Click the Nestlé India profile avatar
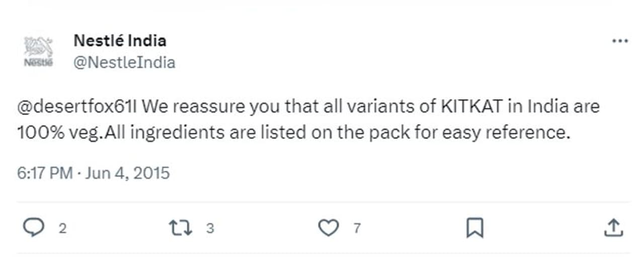 [x=39, y=52]
